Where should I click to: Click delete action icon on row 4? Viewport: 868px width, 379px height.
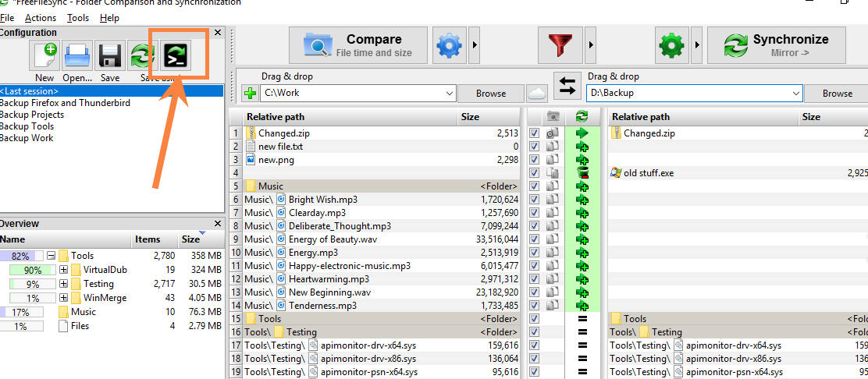582,173
